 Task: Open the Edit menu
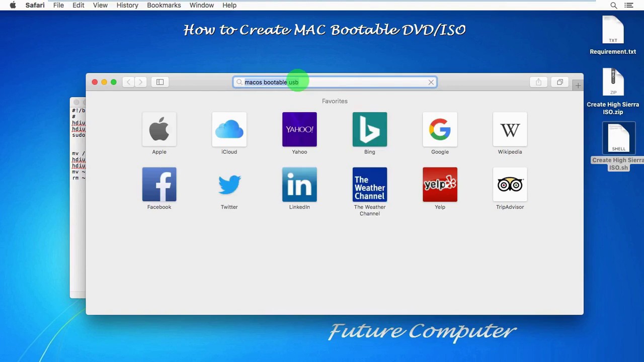coord(78,5)
